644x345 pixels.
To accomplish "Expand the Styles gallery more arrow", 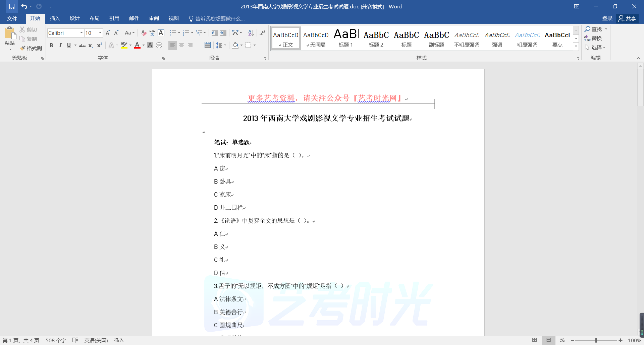I will 576,47.
